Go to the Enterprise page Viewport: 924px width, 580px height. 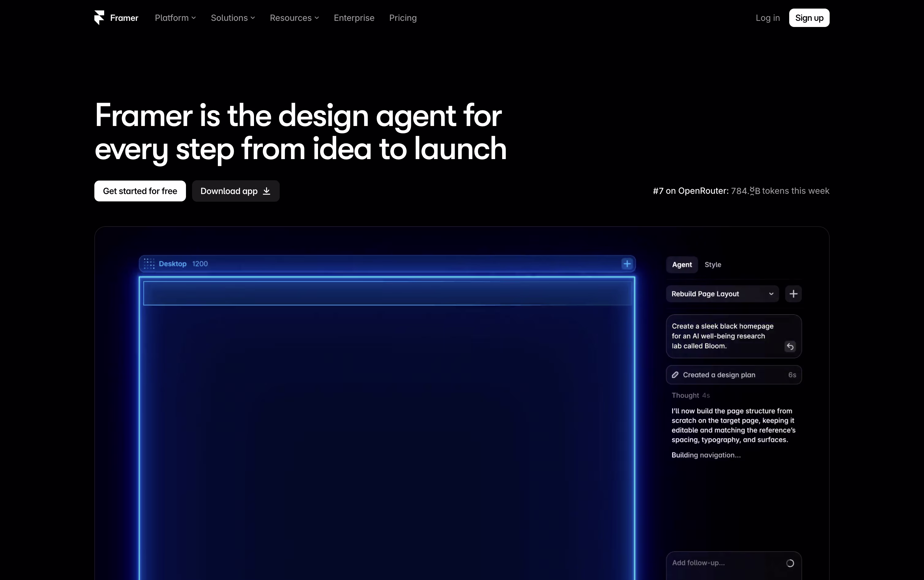pos(354,18)
